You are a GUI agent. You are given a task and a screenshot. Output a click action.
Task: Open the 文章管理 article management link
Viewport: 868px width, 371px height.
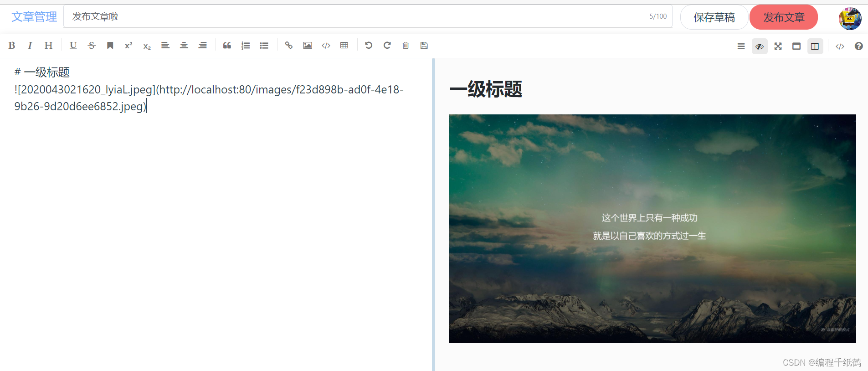pyautogui.click(x=34, y=17)
